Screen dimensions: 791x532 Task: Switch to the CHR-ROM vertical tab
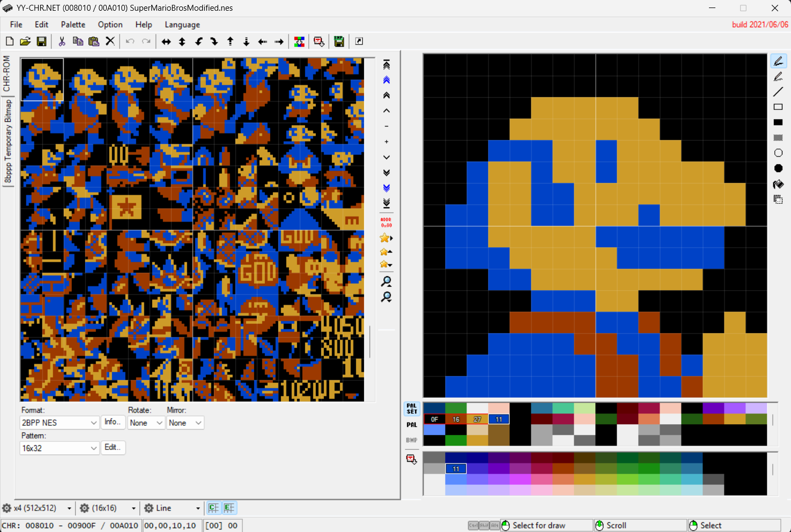click(x=7, y=73)
